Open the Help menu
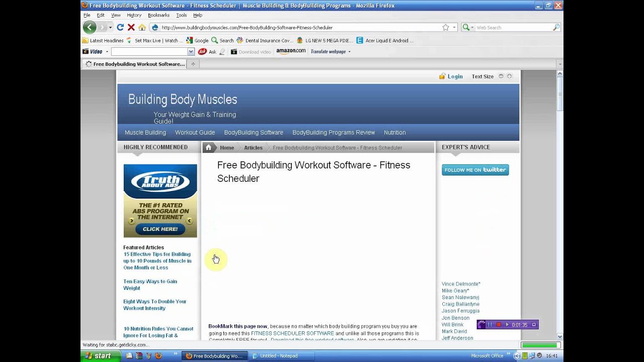Screen dimensions: 644x362 point(198,15)
